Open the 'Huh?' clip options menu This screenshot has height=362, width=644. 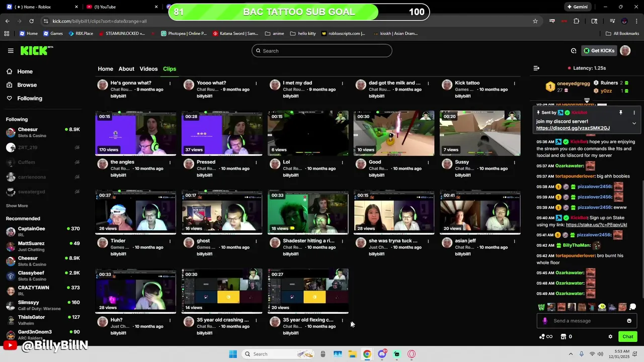[x=170, y=320]
